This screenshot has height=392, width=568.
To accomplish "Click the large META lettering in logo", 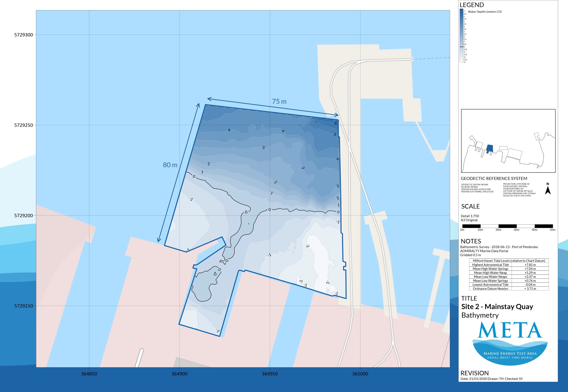I will [x=510, y=330].
